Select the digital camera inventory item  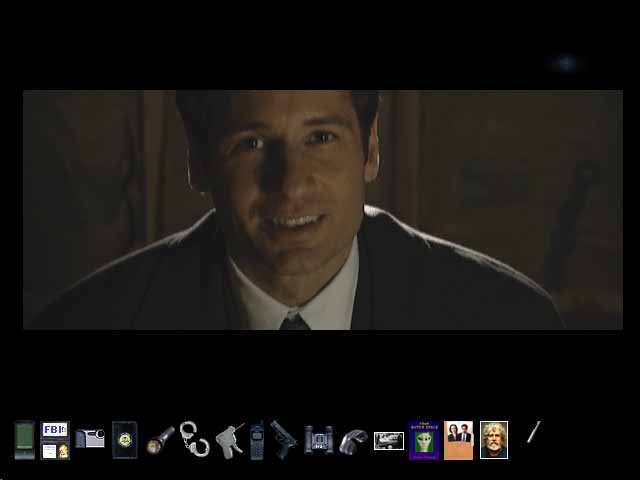[90, 438]
